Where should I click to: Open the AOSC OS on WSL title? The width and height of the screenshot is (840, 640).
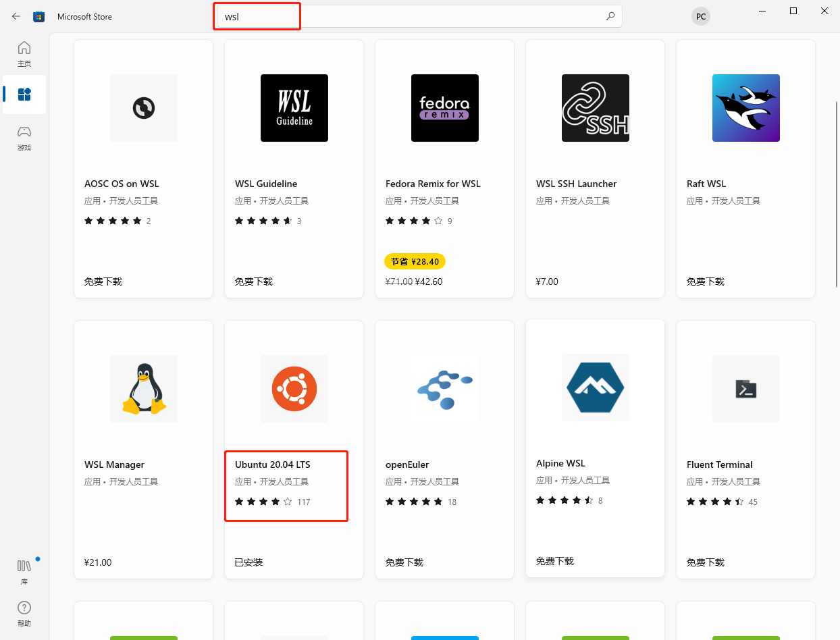122,184
